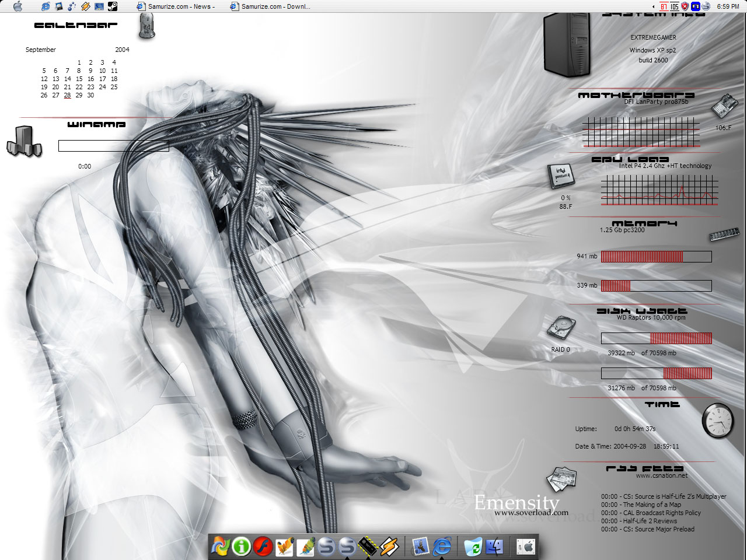Open Steam from the quick launch bar
Image resolution: width=747 pixels, height=560 pixels.
coord(113,6)
